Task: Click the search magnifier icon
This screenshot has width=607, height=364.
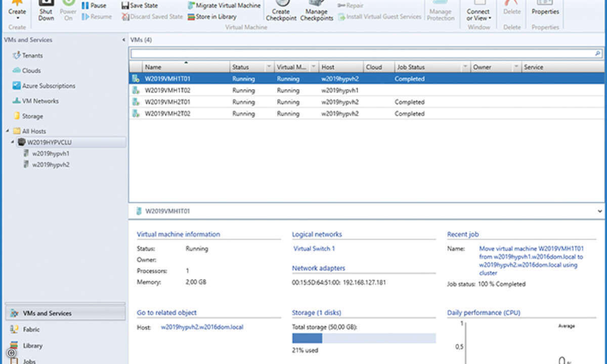Action: pyautogui.click(x=598, y=53)
